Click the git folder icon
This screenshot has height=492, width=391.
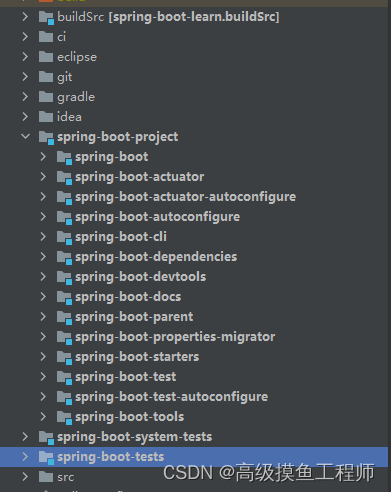(46, 77)
